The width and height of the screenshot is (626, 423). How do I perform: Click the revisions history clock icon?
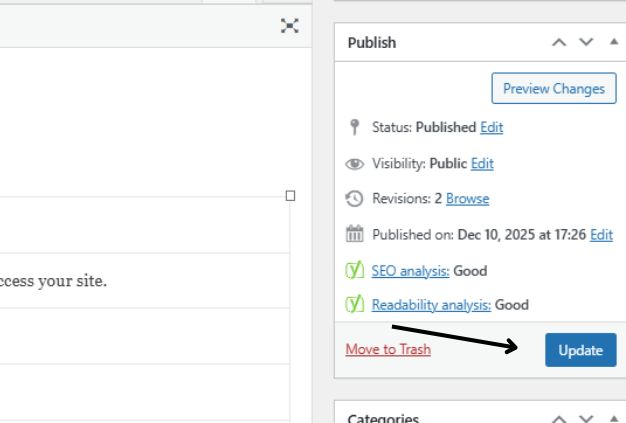(x=354, y=199)
